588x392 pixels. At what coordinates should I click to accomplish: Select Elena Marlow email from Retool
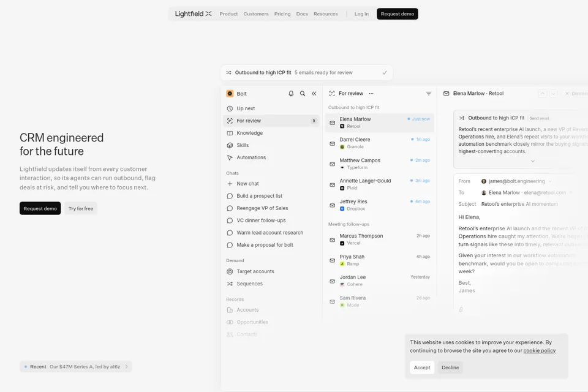pyautogui.click(x=380, y=123)
